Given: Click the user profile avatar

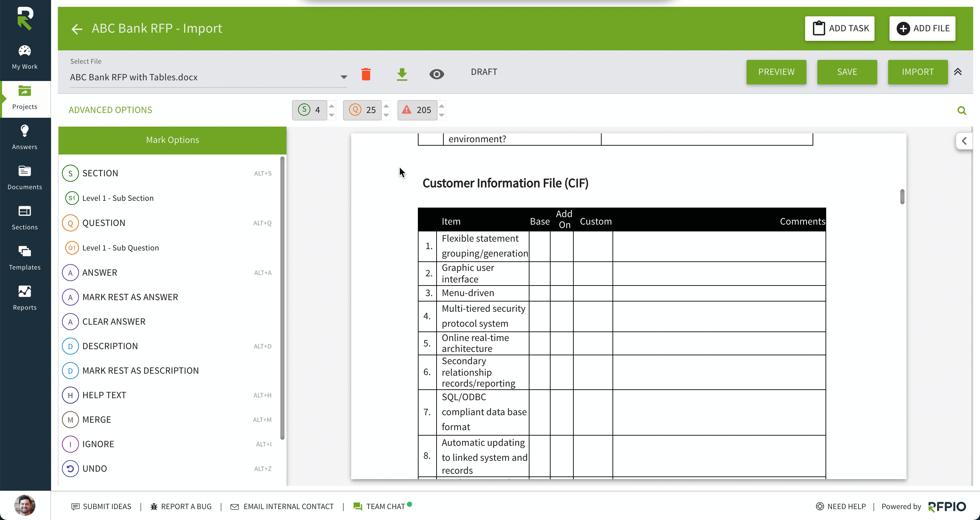Looking at the screenshot, I should pos(25,505).
